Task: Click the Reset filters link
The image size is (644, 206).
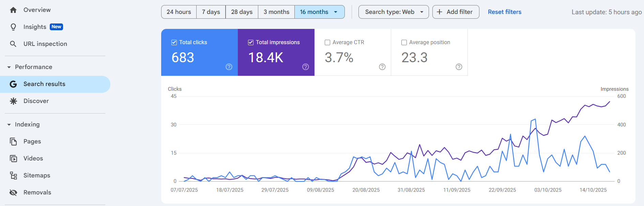Action: (x=504, y=12)
